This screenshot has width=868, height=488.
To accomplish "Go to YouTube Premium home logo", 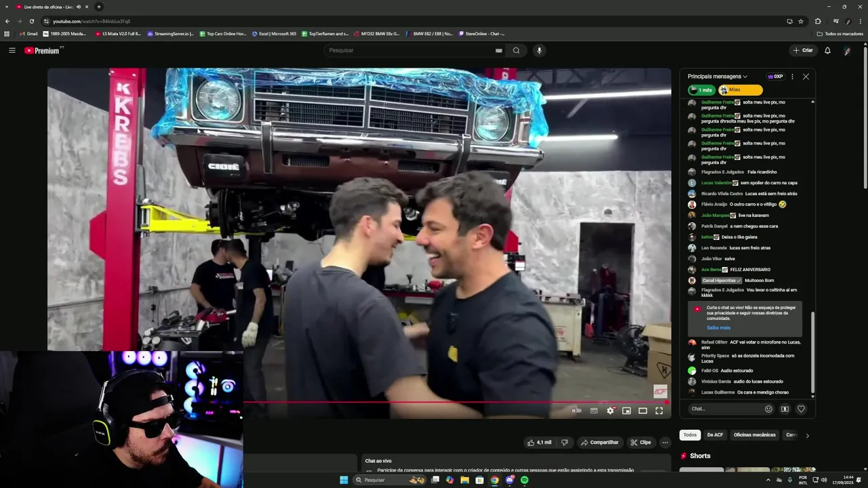I will click(x=43, y=51).
